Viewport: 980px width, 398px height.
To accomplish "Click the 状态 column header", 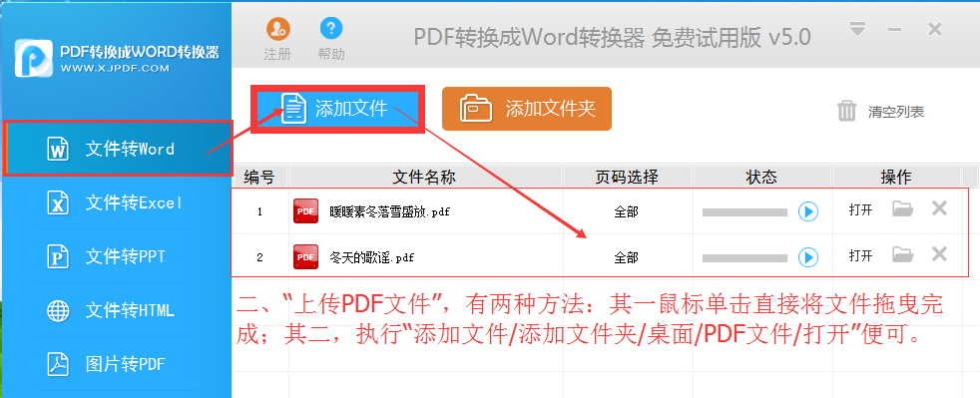I will [761, 177].
